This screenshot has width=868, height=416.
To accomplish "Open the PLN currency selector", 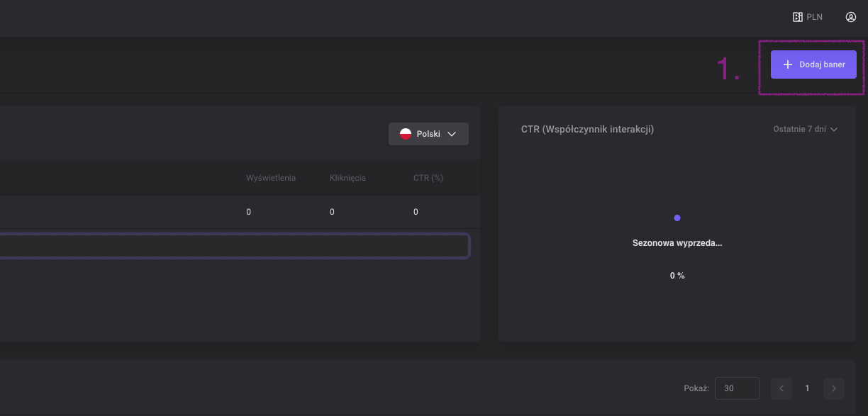I will click(x=807, y=17).
